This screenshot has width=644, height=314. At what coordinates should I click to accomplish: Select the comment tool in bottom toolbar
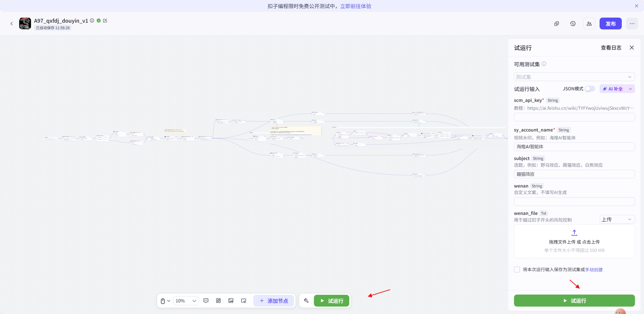click(206, 300)
